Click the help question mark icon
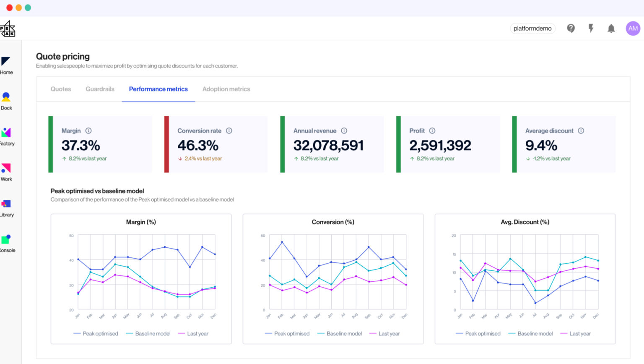644x364 pixels. (571, 28)
